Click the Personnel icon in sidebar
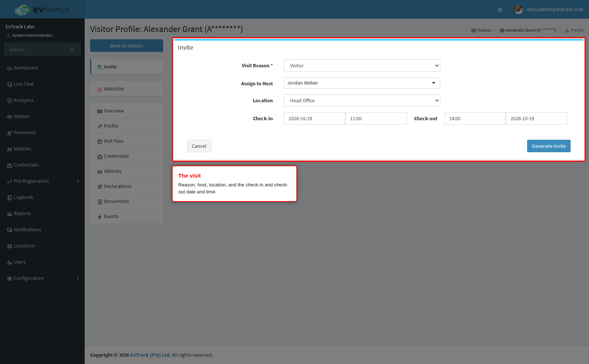Viewport: 589px width, 364px height. pos(10,133)
